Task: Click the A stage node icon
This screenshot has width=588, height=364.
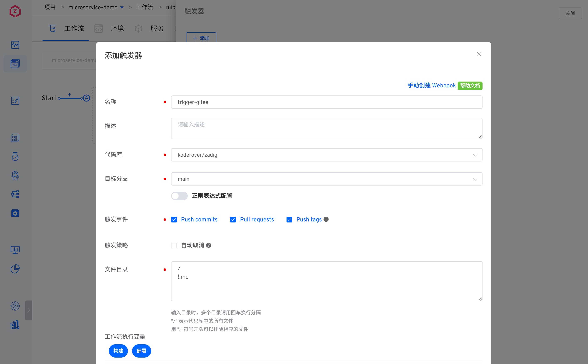Action: [x=86, y=98]
